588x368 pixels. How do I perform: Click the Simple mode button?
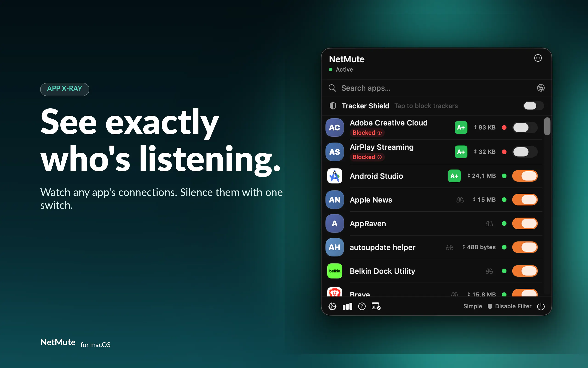click(473, 306)
